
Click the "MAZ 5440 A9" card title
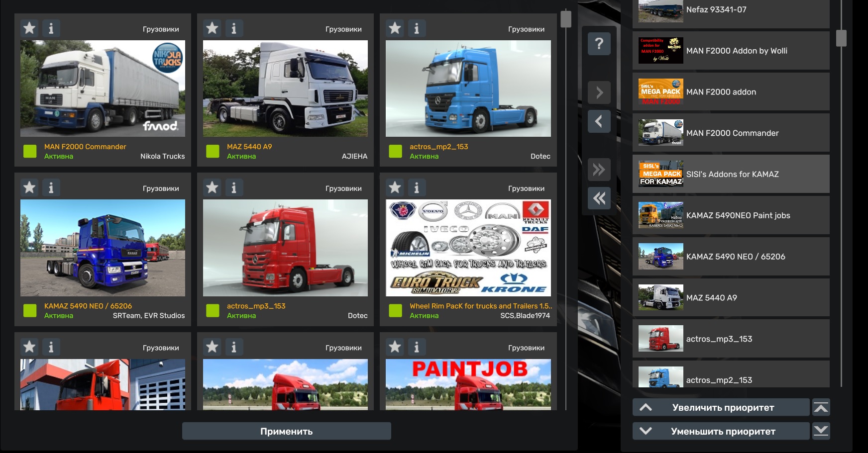[x=249, y=147]
